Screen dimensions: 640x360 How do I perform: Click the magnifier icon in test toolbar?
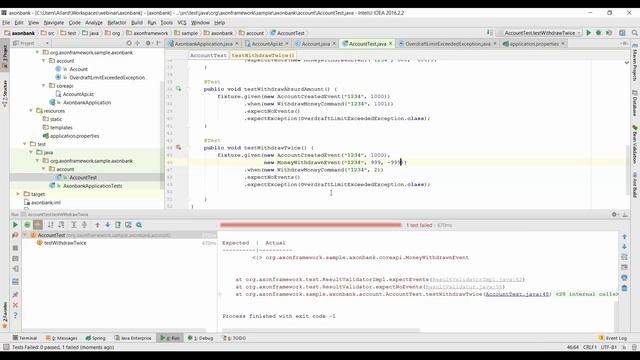click(139, 225)
